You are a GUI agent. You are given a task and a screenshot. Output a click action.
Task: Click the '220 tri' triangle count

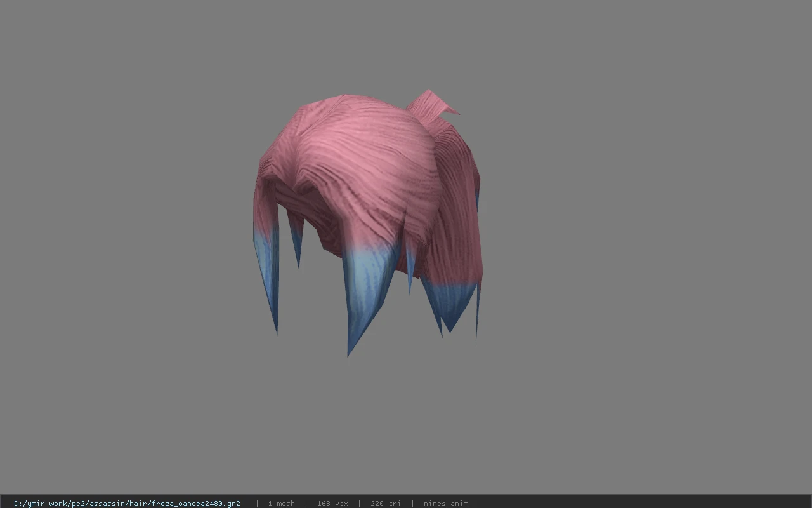pos(385,504)
